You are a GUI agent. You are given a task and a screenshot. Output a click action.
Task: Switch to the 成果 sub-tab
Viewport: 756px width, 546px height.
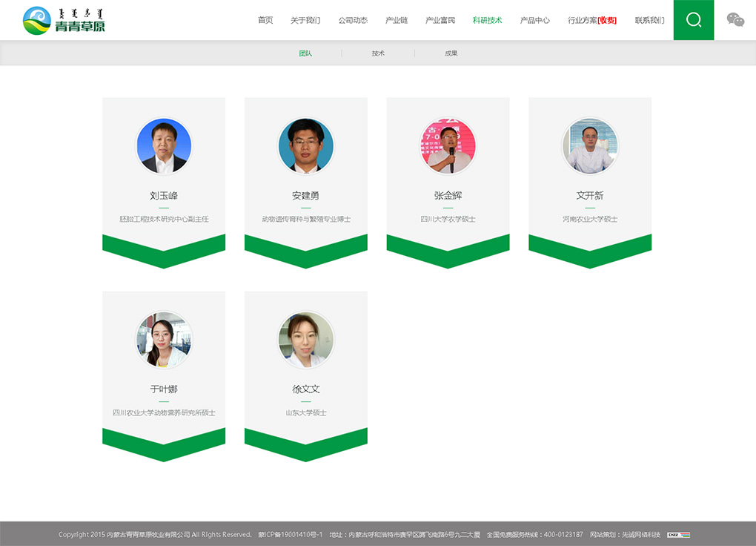coord(451,53)
